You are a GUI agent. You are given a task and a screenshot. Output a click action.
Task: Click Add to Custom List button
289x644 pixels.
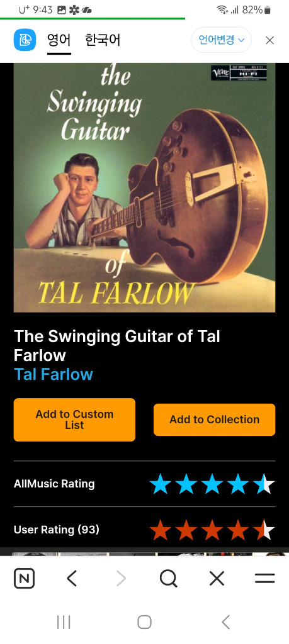[74, 419]
